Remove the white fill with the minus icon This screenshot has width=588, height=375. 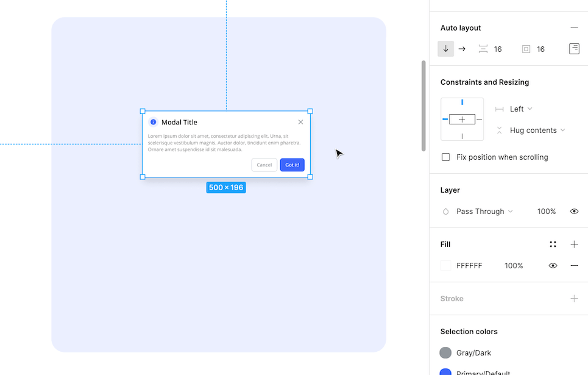click(x=573, y=265)
